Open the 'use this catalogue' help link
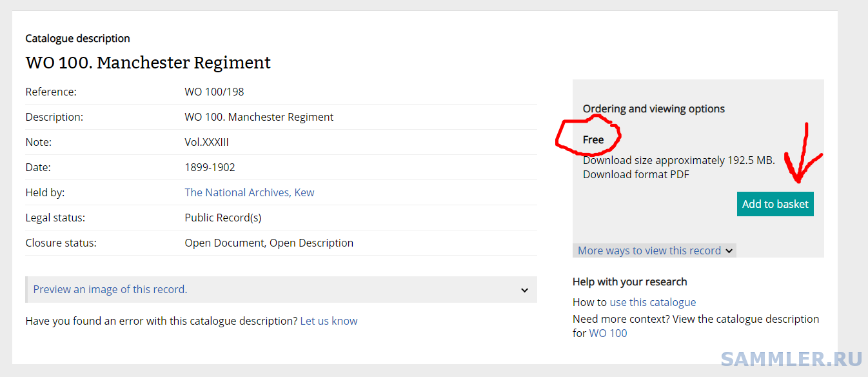 click(x=653, y=302)
